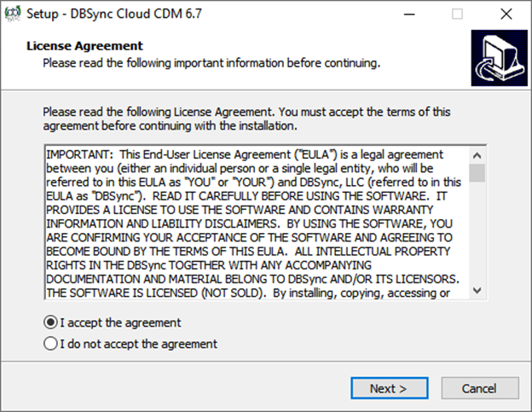Viewport: 532px width, 412px height.
Task: Click the license text scrollbar thumb
Action: 477,172
